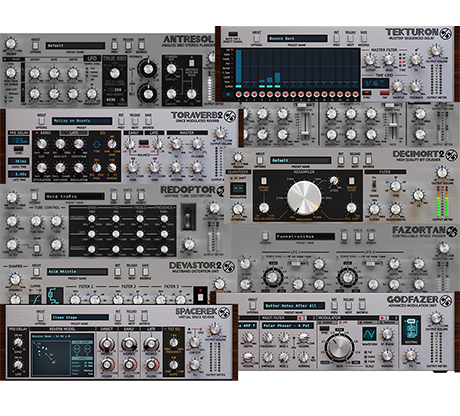Click Antresol Options button
This screenshot has height=416, width=460.
click(35, 46)
